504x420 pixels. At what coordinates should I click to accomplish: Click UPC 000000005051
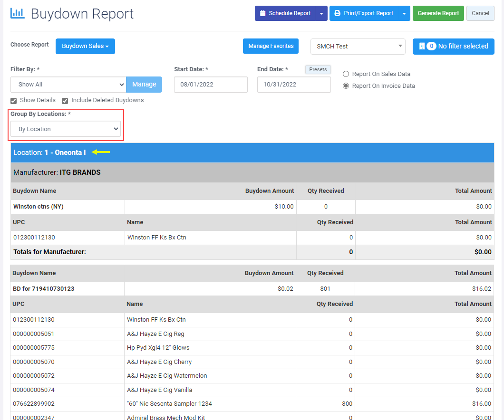tap(34, 334)
